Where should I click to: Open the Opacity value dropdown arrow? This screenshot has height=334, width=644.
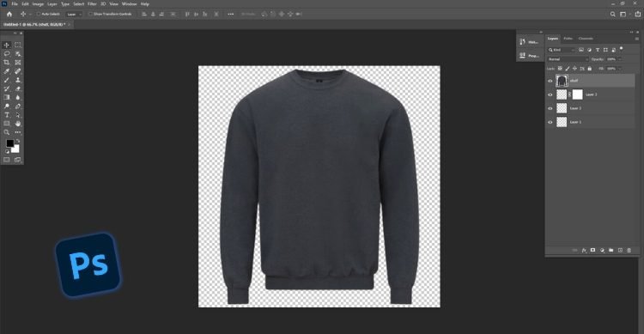pyautogui.click(x=620, y=59)
